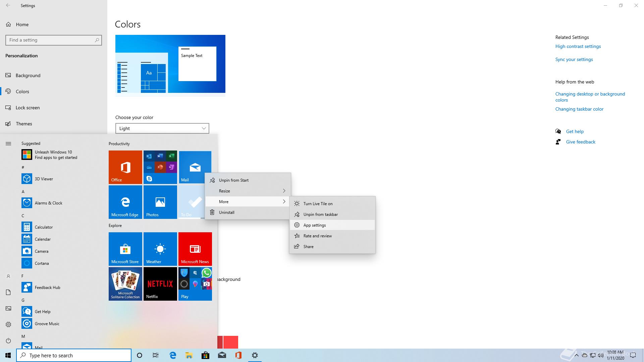Click the Get help link
The width and height of the screenshot is (644, 362).
pos(575,131)
